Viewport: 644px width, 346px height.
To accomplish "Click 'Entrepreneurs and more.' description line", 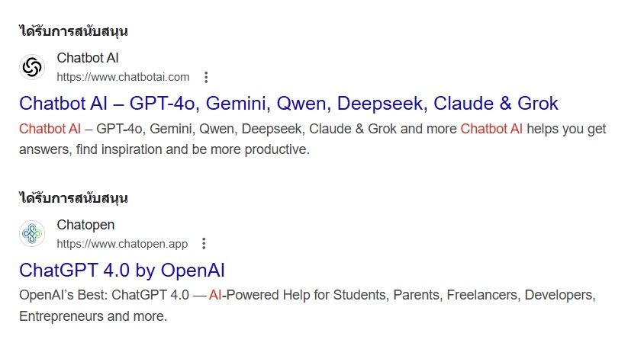I will pyautogui.click(x=93, y=316).
